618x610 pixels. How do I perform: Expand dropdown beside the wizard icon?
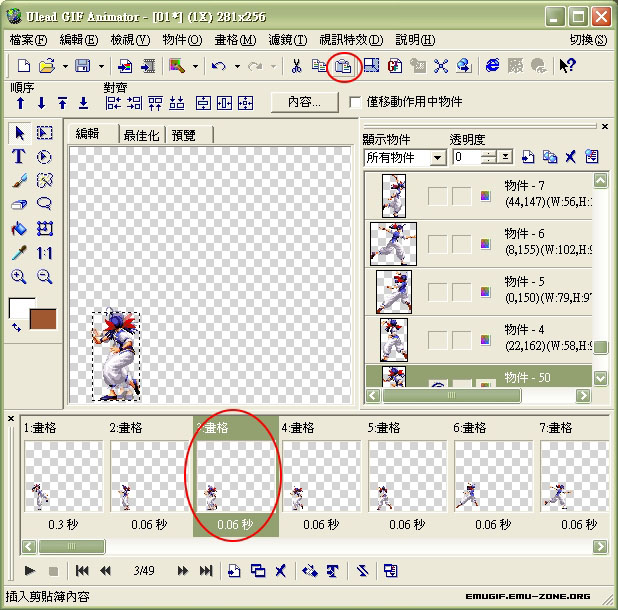195,66
